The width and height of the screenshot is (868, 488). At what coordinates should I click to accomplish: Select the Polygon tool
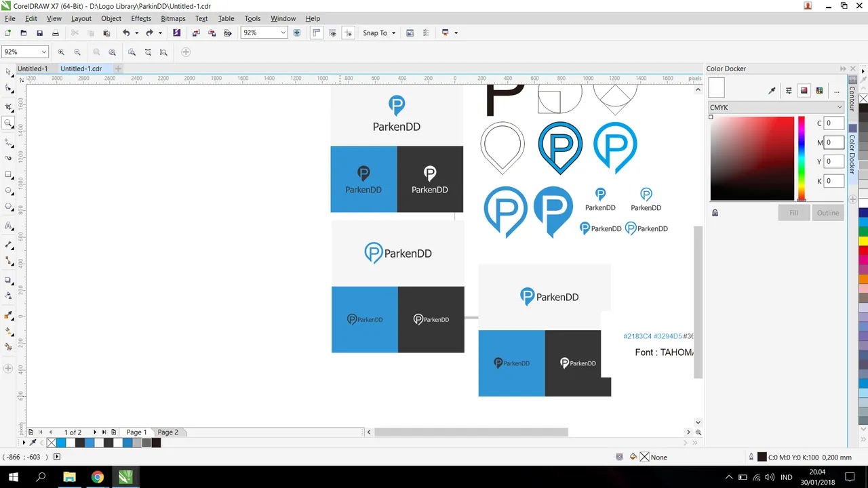[8, 207]
